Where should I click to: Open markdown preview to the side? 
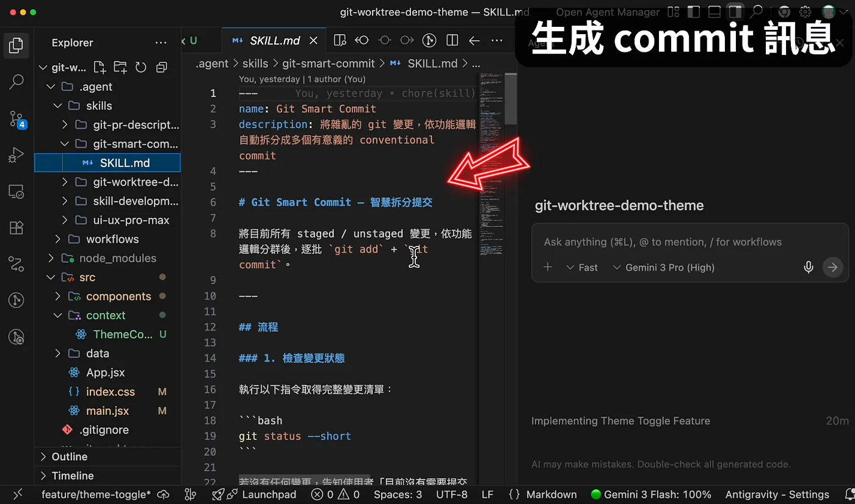coord(340,40)
